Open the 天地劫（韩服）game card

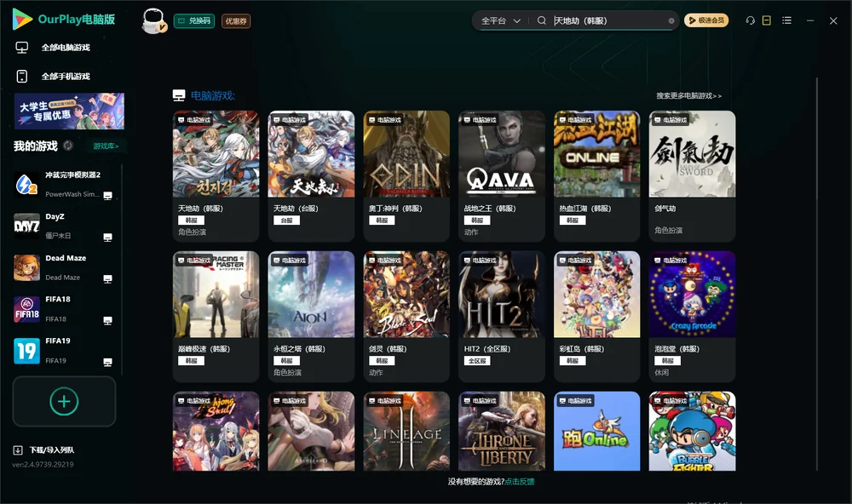tap(216, 176)
